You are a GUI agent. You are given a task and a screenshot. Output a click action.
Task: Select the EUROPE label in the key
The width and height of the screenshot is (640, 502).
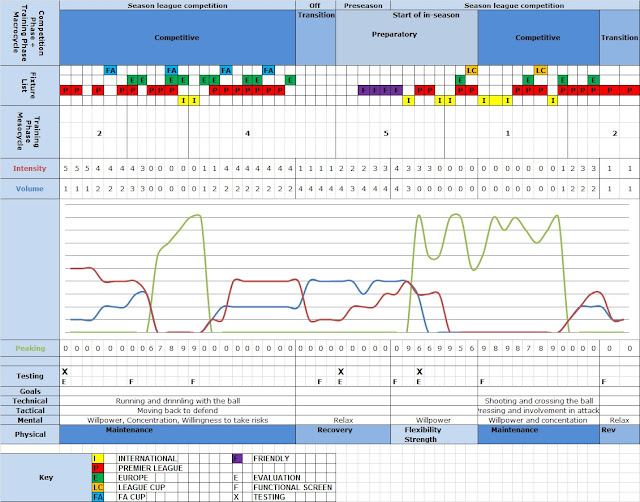[x=133, y=478]
